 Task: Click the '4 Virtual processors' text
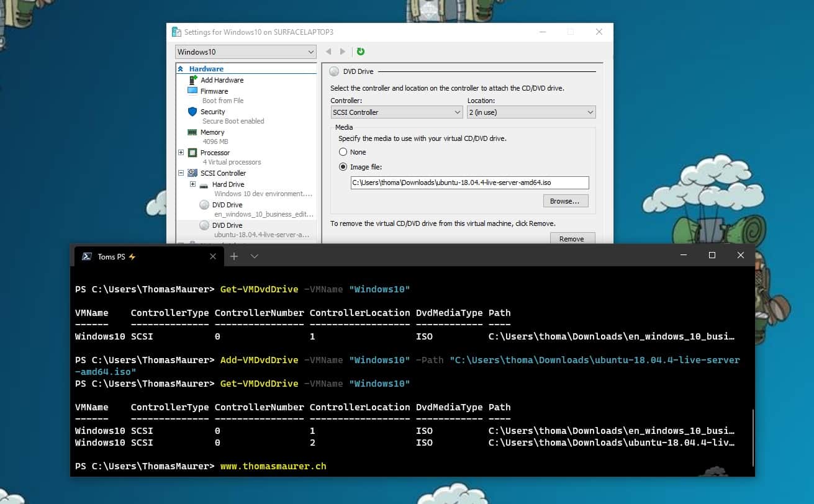(x=232, y=162)
